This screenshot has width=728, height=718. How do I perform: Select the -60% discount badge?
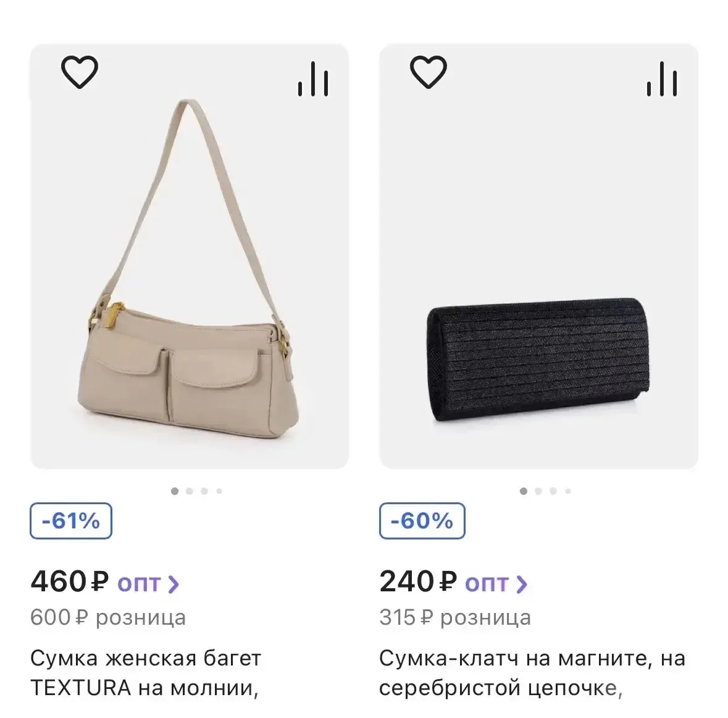click(x=422, y=521)
